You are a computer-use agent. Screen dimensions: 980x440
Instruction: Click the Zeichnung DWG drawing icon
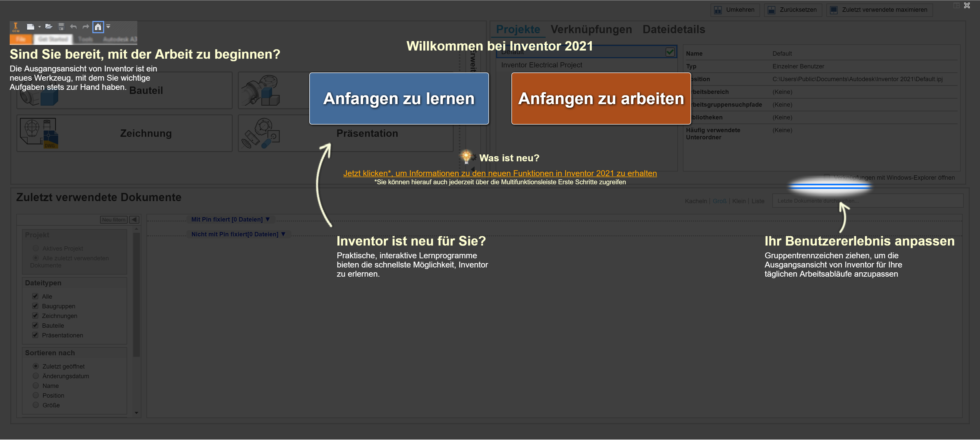tap(39, 133)
